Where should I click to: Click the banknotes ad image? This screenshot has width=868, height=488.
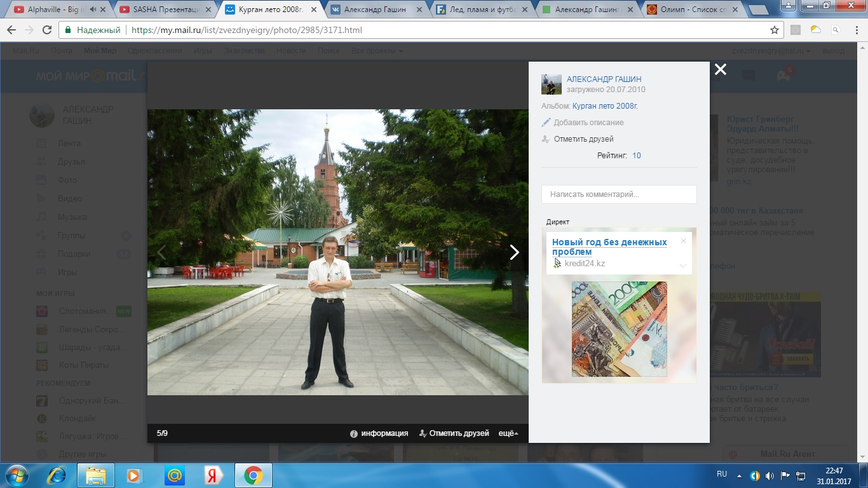pyautogui.click(x=620, y=329)
